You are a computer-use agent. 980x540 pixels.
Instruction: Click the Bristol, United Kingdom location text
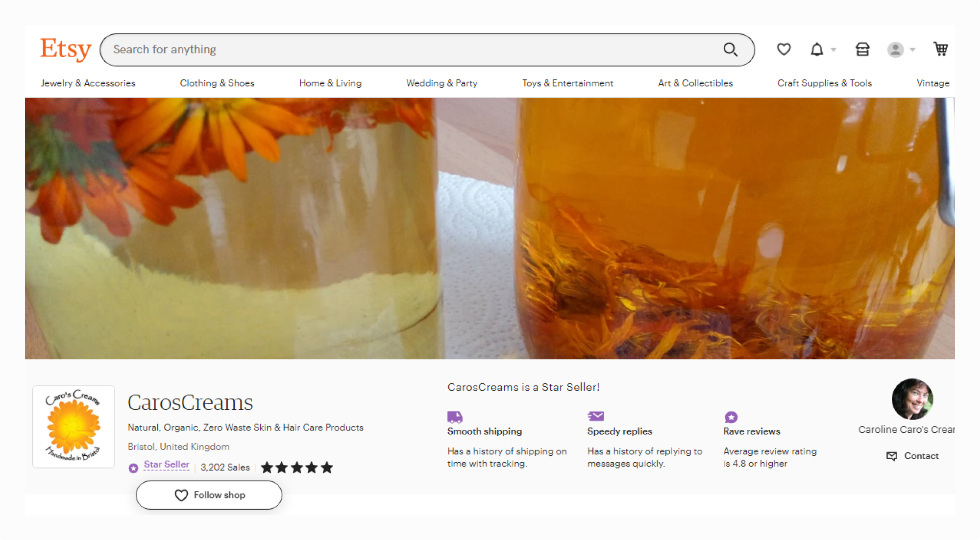point(178,446)
